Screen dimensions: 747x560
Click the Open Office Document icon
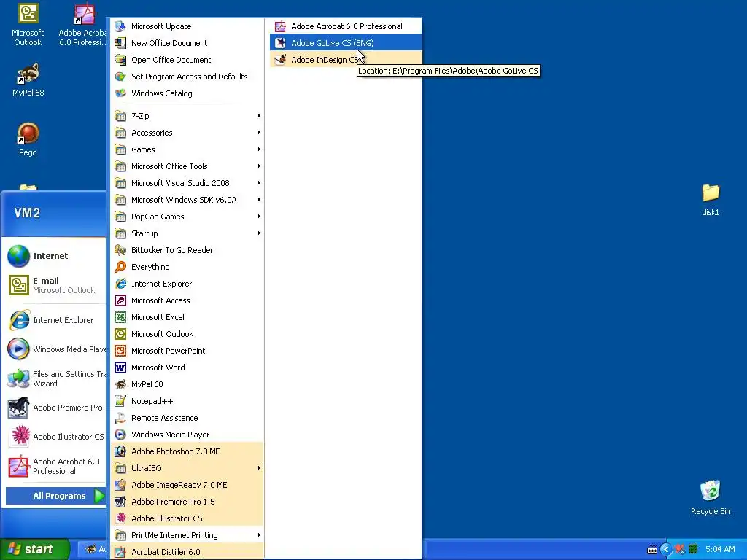click(x=120, y=60)
